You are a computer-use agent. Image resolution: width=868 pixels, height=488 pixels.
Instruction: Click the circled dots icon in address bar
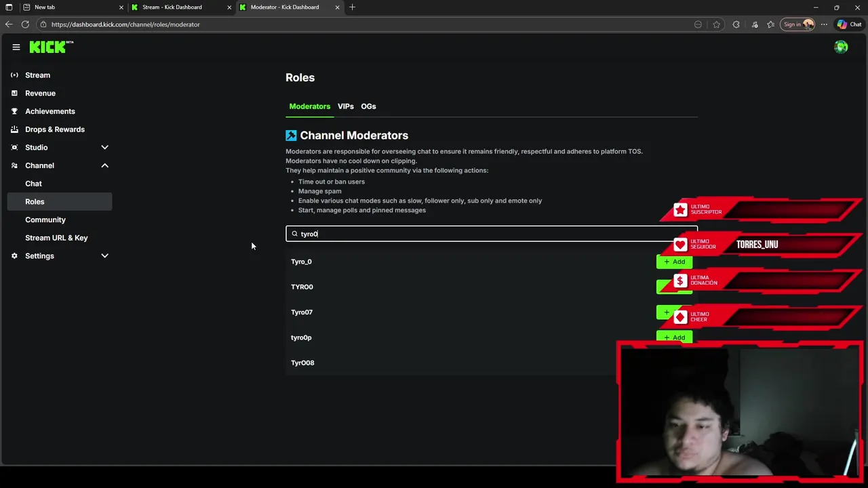point(698,24)
